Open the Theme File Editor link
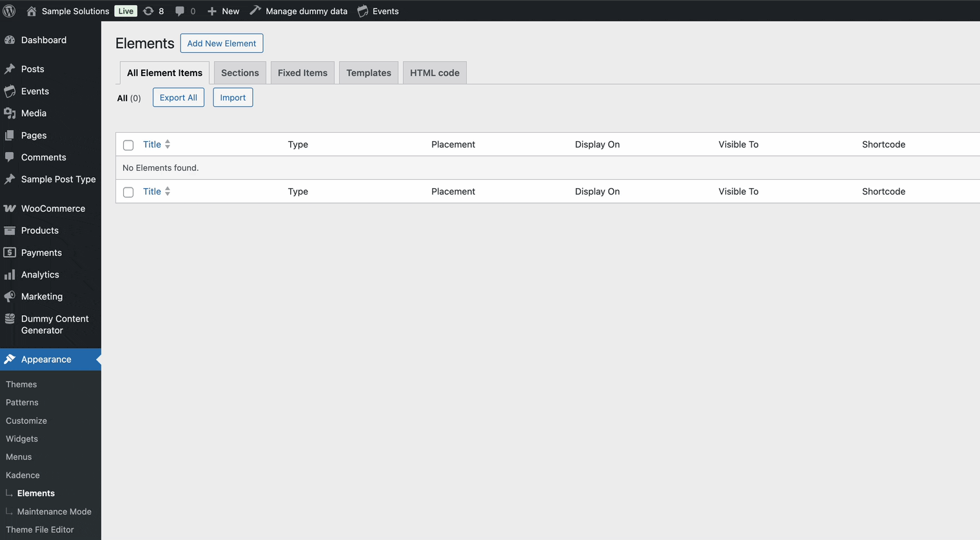The height and width of the screenshot is (540, 980). (x=39, y=529)
